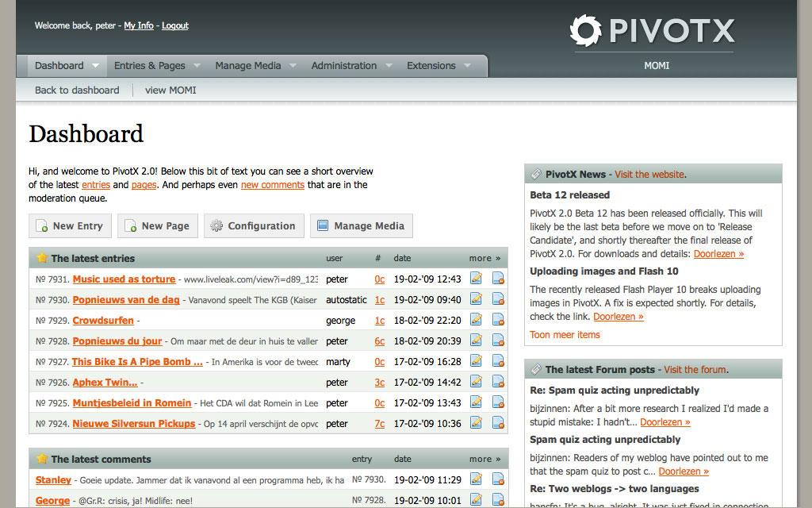812x508 pixels.
Task: Click the delete icon for 'Popnieuws du jour'
Action: click(x=498, y=341)
